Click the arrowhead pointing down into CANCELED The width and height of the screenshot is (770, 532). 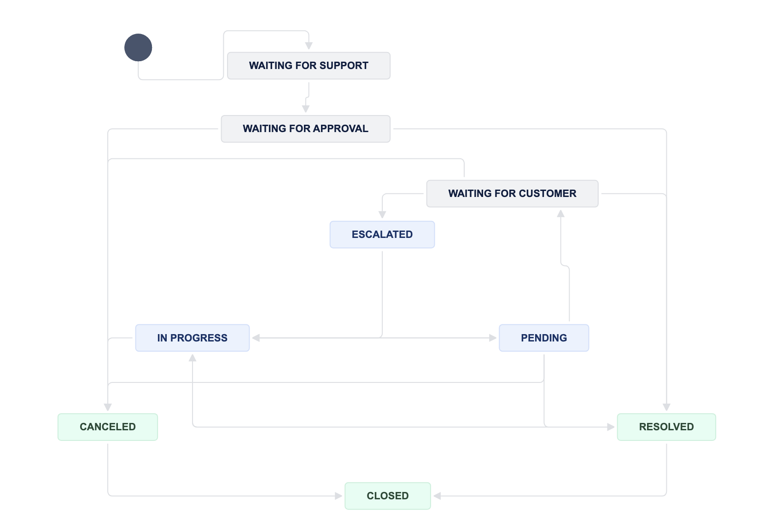[x=108, y=407]
